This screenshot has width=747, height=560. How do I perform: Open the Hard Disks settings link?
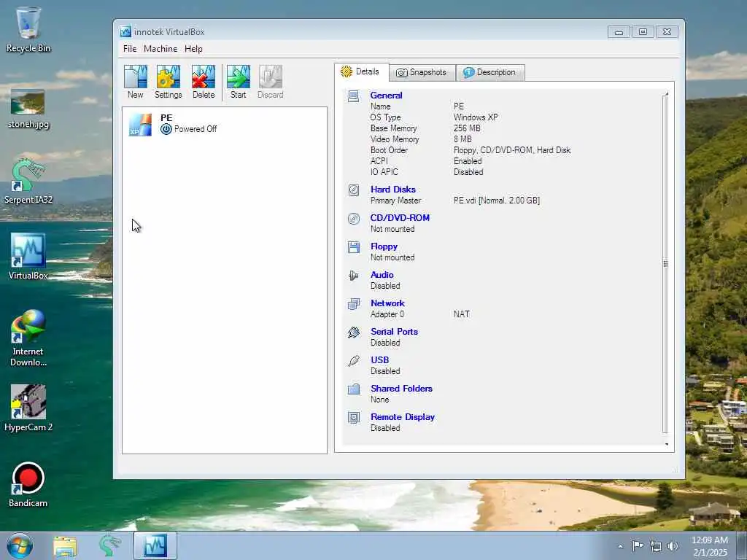click(393, 190)
